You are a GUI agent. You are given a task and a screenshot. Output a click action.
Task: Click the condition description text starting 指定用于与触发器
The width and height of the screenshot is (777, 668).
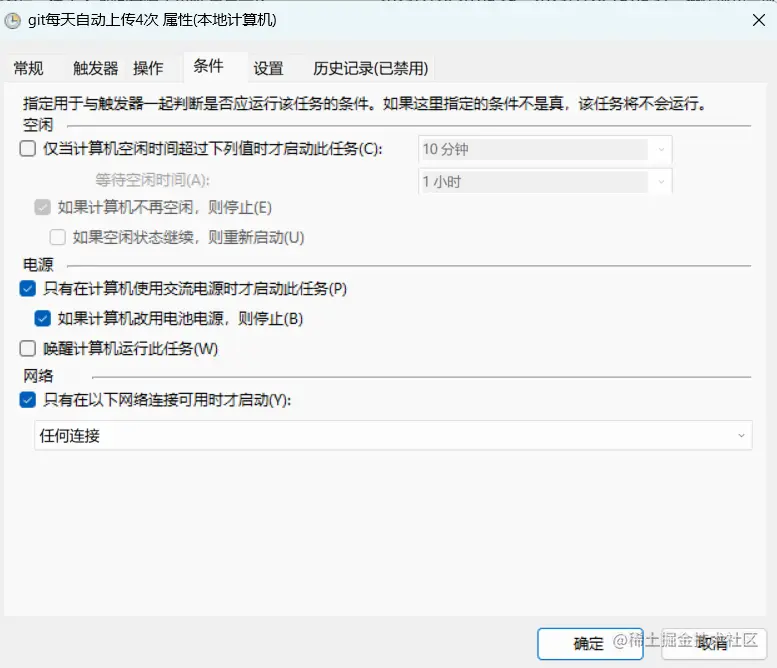(364, 104)
